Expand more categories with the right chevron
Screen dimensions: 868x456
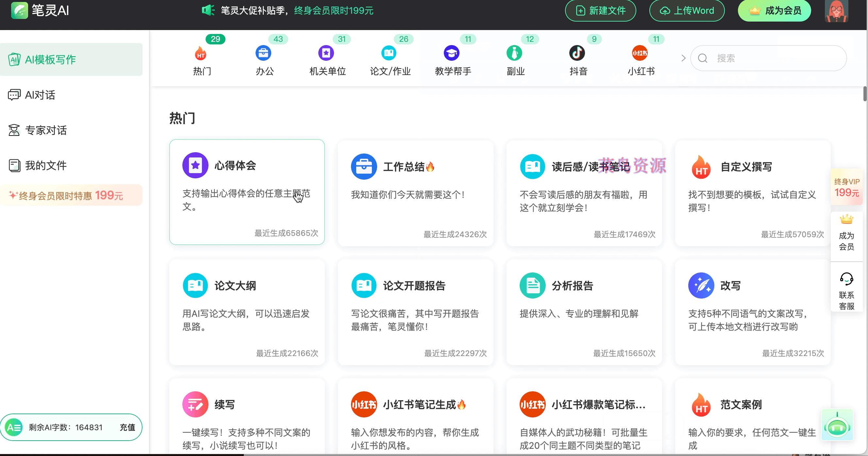(683, 58)
